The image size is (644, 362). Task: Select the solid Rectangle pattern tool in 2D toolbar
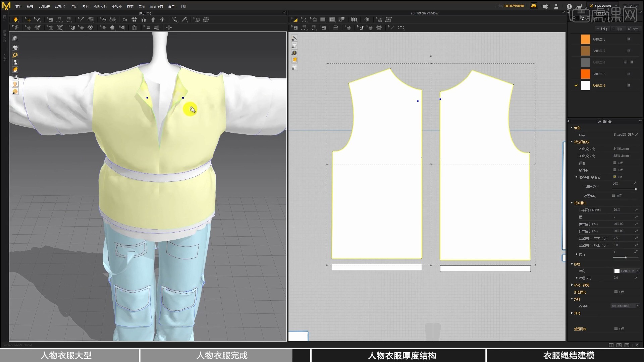point(323,20)
